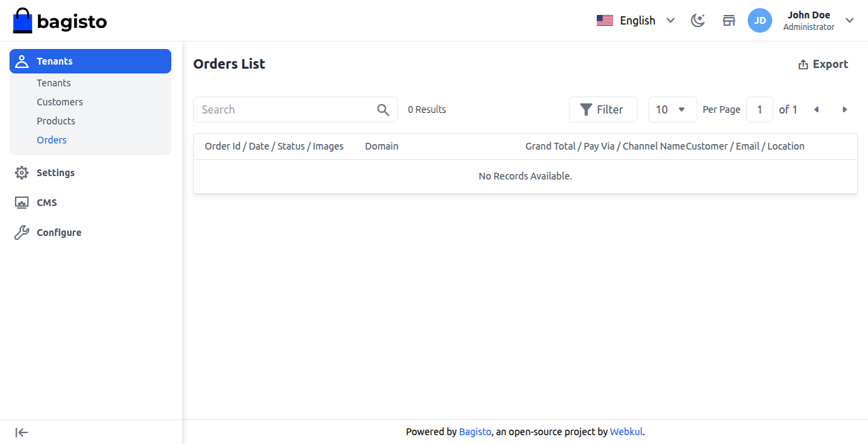Open the storefront via the shop icon
This screenshot has width=868, height=444.
click(729, 20)
